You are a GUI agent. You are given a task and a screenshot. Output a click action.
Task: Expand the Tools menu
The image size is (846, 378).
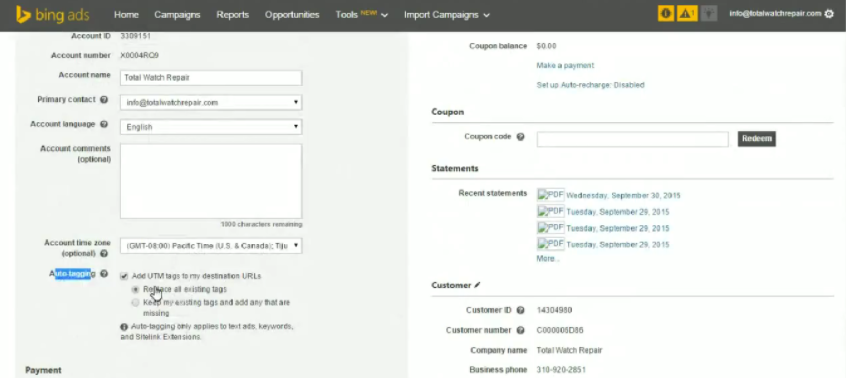coord(361,15)
